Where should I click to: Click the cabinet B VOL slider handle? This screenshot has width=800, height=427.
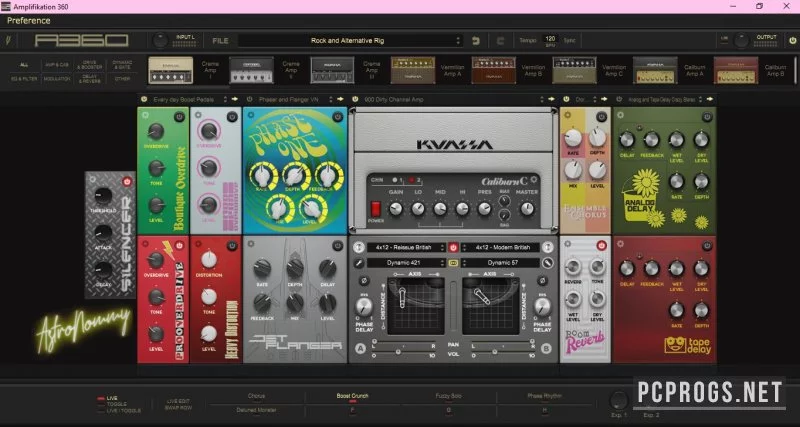pyautogui.click(x=494, y=351)
